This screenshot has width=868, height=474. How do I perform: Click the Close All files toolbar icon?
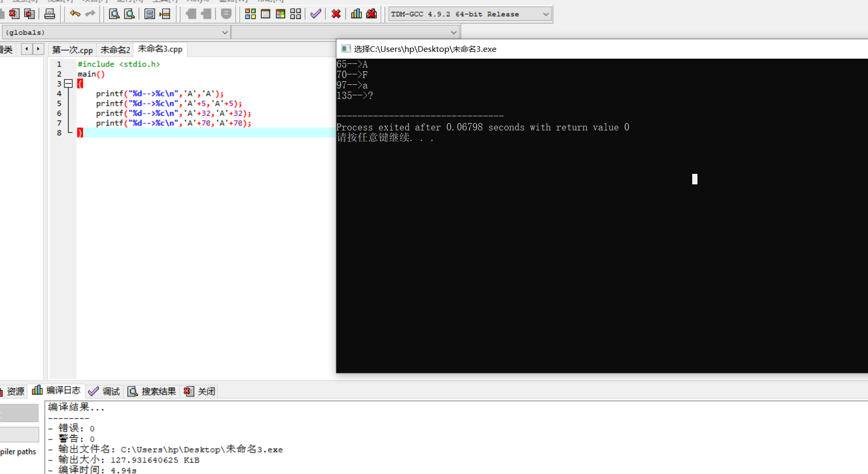[30, 14]
